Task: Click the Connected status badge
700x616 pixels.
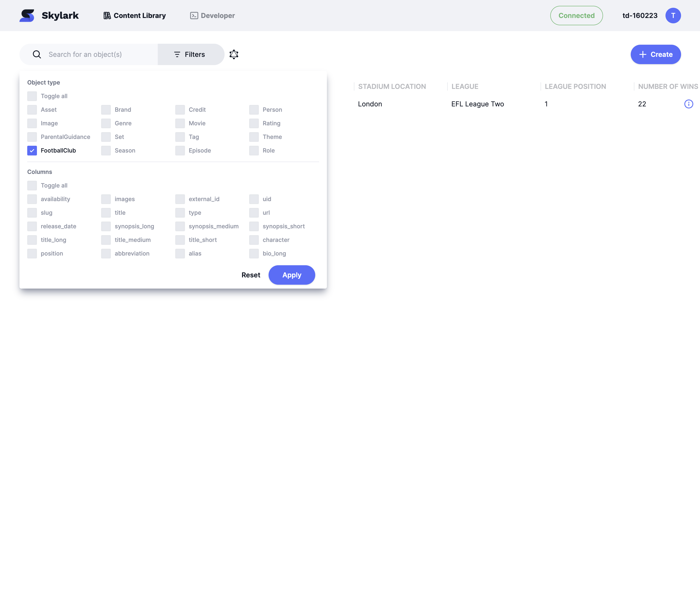Action: pyautogui.click(x=576, y=15)
